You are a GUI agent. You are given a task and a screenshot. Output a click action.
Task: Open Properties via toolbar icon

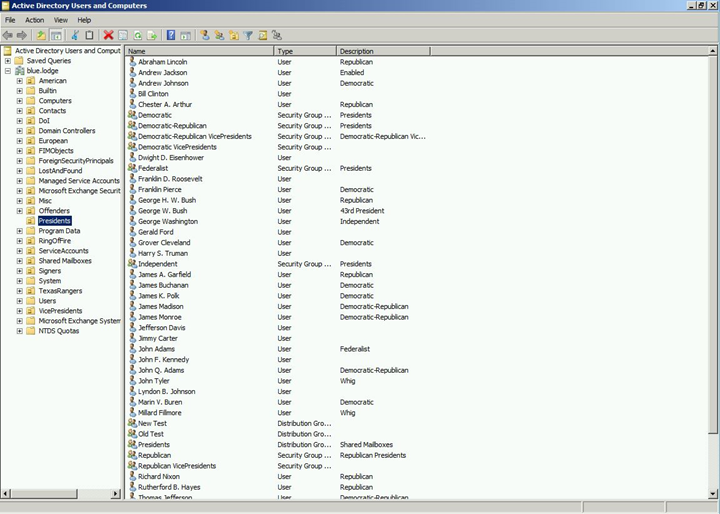[x=123, y=35]
